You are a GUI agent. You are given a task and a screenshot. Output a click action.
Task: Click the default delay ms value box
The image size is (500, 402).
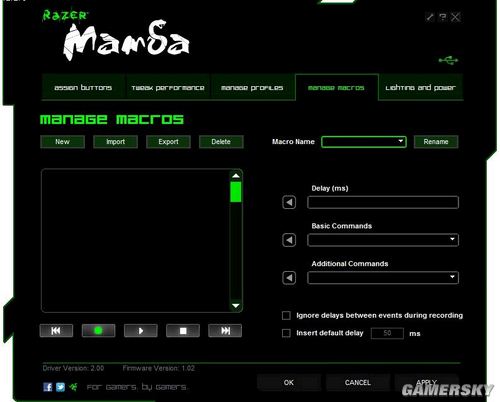click(387, 333)
